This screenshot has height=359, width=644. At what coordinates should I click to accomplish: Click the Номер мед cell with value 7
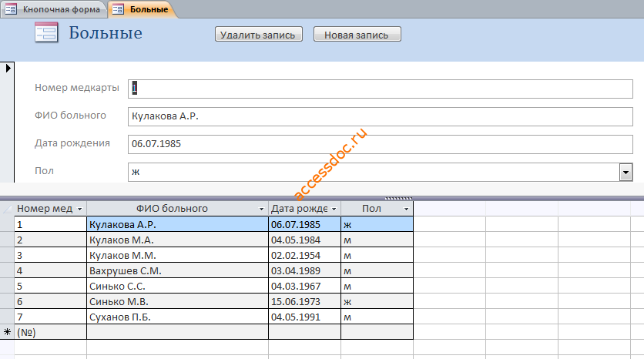51,317
